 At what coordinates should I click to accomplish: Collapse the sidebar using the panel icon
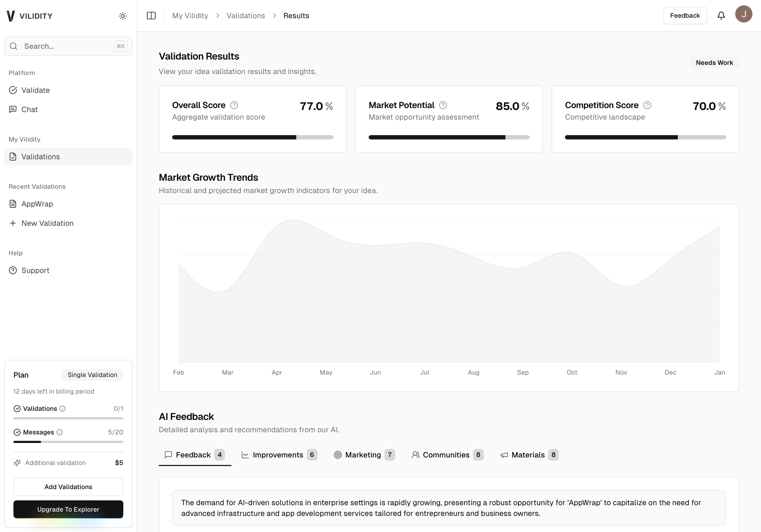click(151, 15)
